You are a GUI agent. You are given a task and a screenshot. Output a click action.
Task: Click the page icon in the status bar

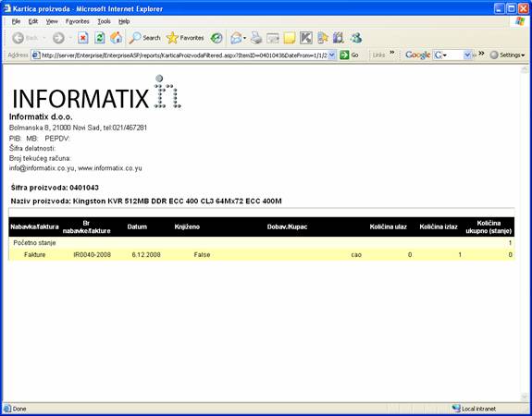click(x=7, y=409)
